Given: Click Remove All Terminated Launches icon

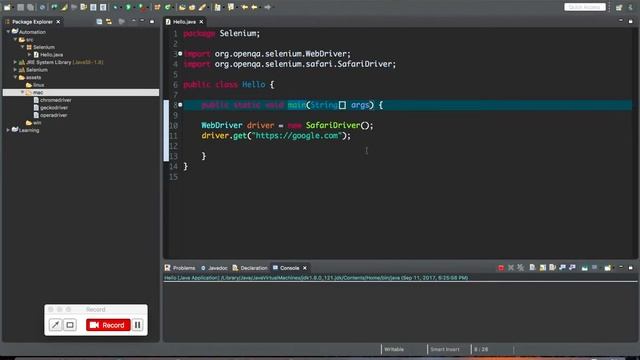Looking at the screenshot, I should (x=520, y=268).
